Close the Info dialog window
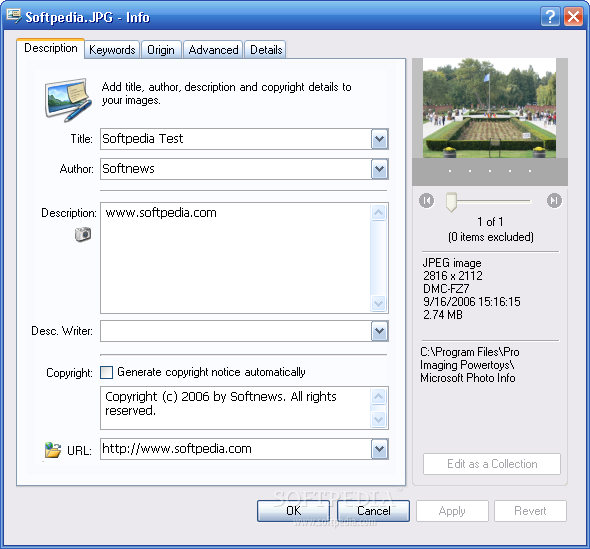This screenshot has width=590, height=549. pos(573,17)
